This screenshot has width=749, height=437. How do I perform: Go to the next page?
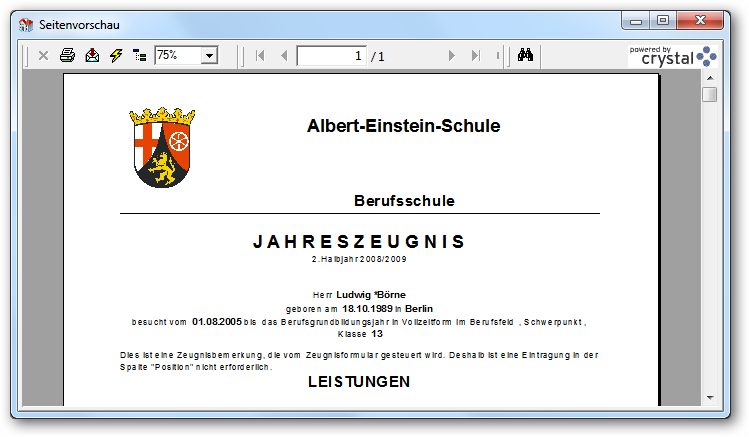click(x=451, y=56)
